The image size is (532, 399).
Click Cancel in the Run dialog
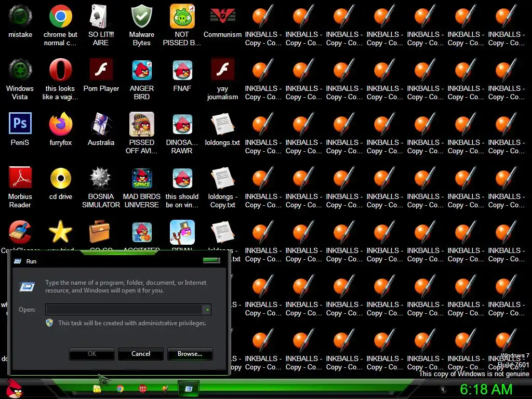click(141, 354)
